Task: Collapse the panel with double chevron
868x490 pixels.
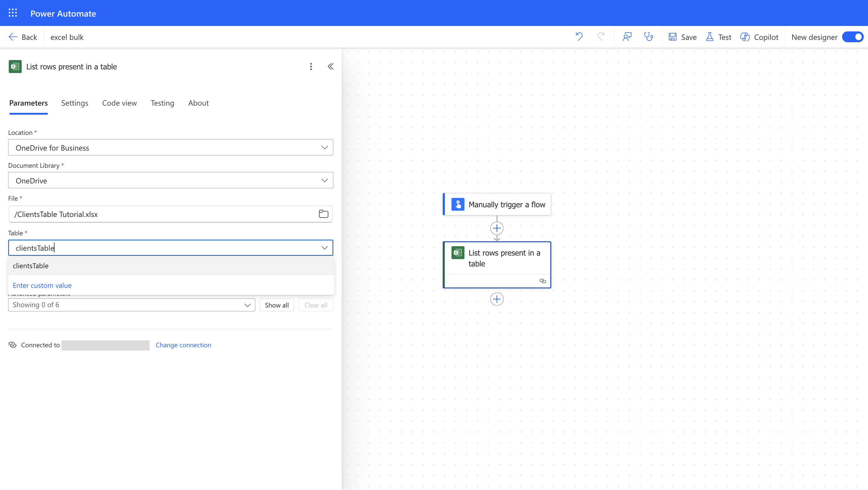Action: click(x=331, y=66)
